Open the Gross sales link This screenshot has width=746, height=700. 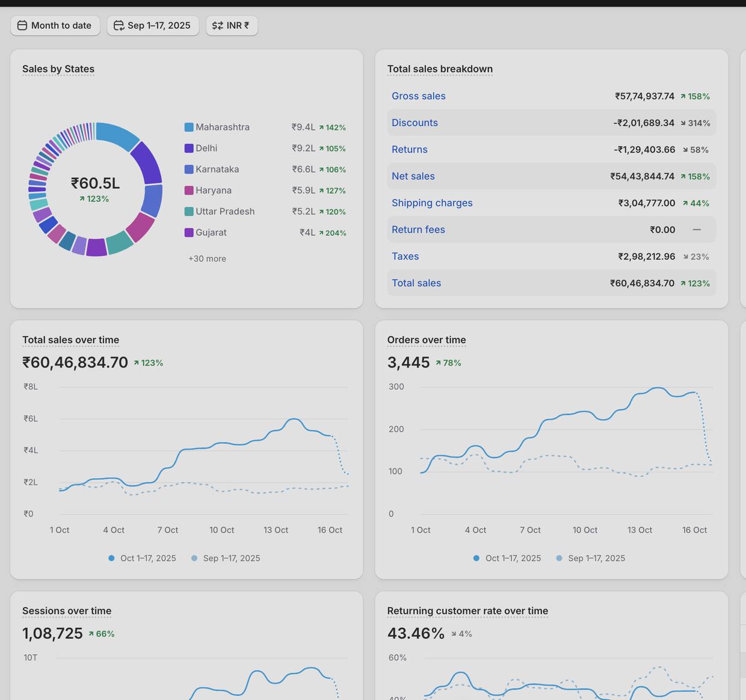coord(419,96)
